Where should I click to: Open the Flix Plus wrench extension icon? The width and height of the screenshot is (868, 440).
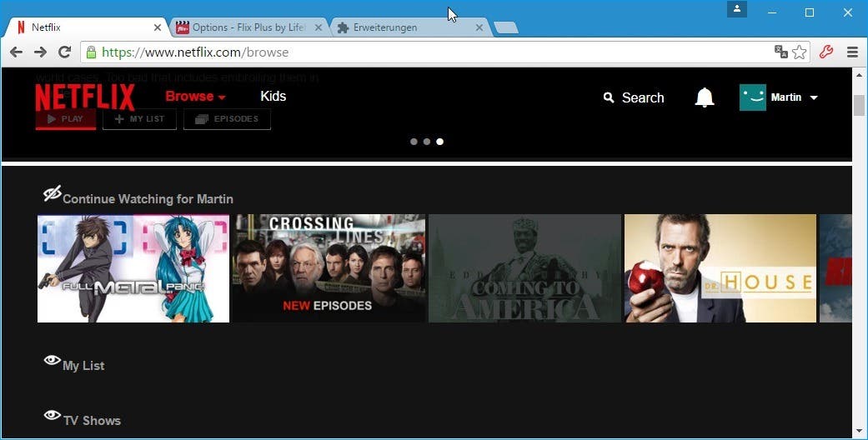[x=826, y=52]
